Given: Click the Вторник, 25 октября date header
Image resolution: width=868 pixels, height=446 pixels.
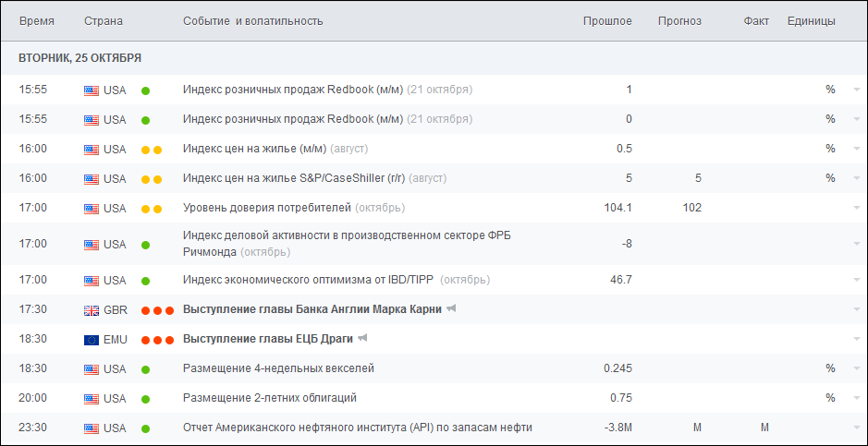Looking at the screenshot, I should click(79, 57).
